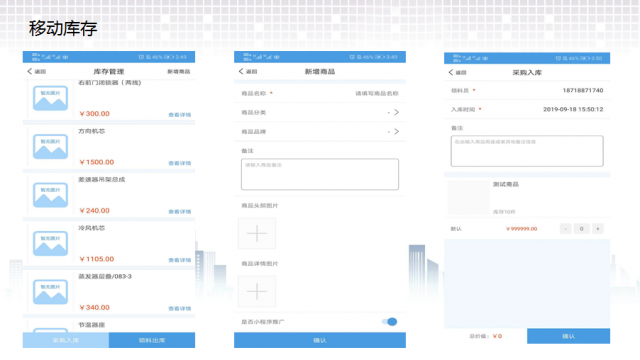
Task: Open placeholder image of ¥340.00 item
Action: [50, 292]
